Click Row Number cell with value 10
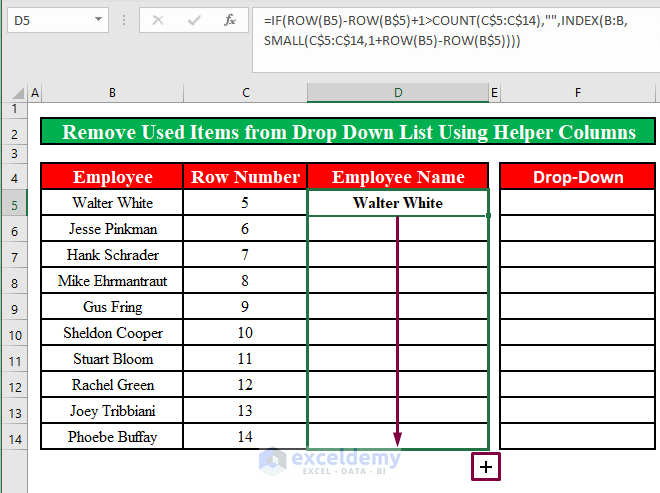Viewport: 660px width, 493px height. [245, 333]
